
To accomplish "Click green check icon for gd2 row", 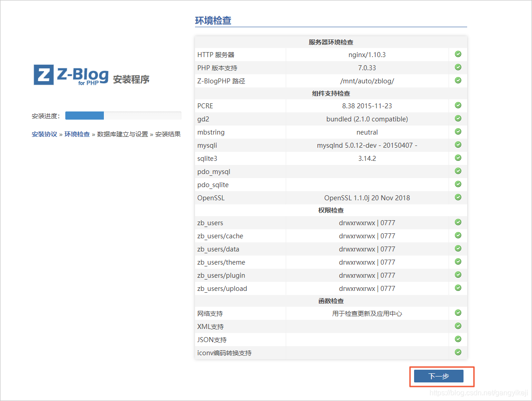I will [458, 118].
